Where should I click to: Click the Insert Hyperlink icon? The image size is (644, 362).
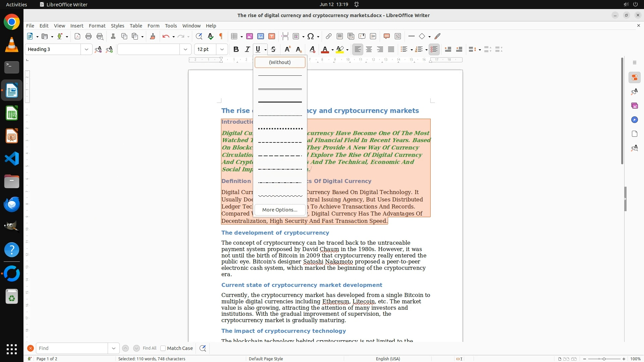point(328,36)
